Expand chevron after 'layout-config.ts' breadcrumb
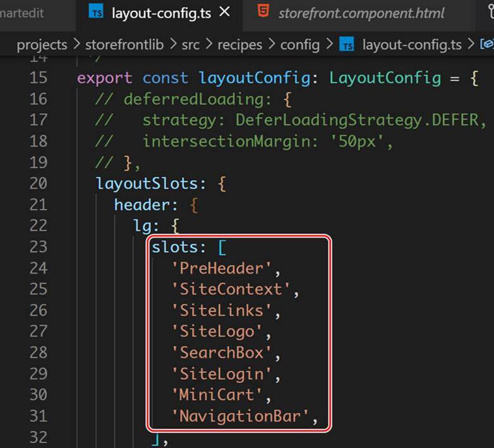The width and height of the screenshot is (494, 448). pos(471,44)
